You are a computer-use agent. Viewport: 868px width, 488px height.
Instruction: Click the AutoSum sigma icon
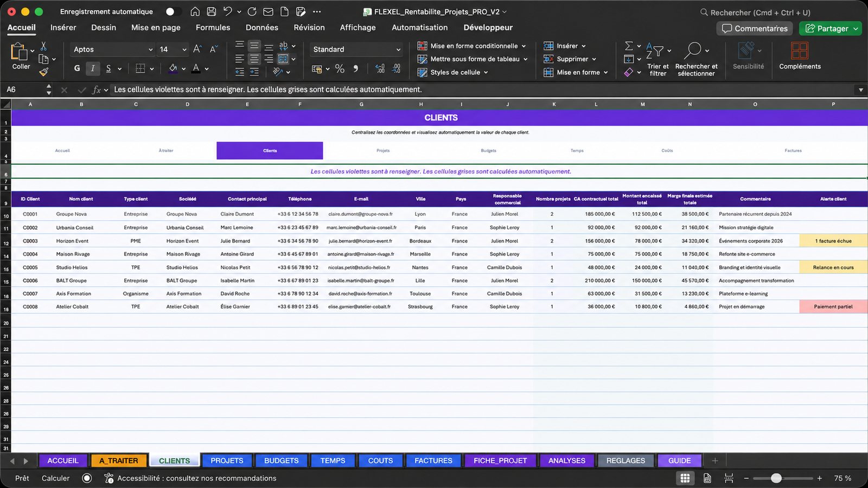(x=629, y=46)
